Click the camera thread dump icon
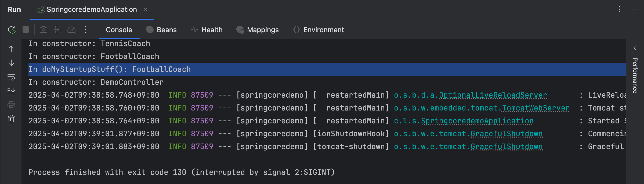 [44, 30]
